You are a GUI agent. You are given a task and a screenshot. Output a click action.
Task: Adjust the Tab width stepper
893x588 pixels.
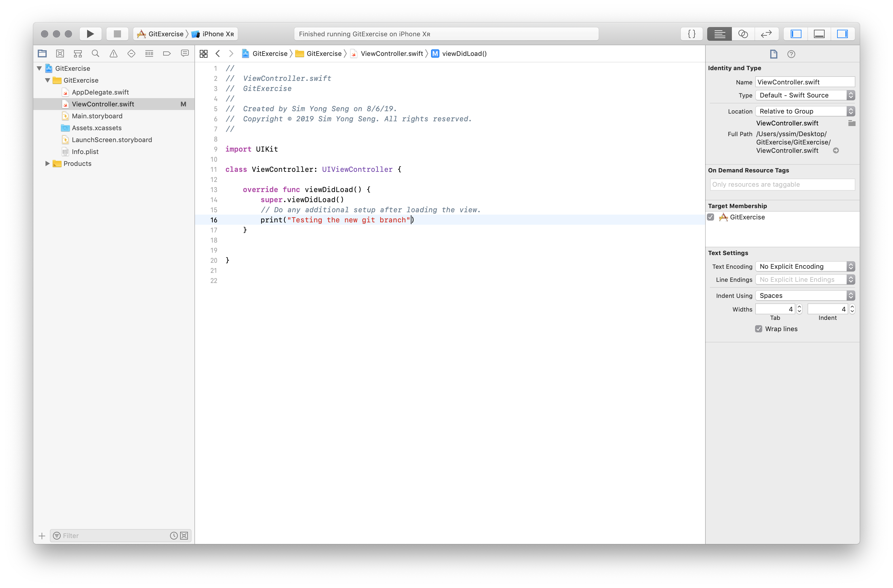point(800,309)
